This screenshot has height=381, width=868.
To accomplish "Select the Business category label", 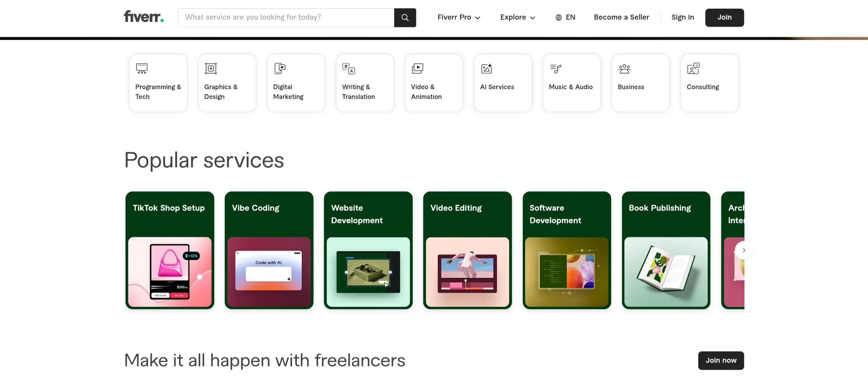I will coord(631,87).
